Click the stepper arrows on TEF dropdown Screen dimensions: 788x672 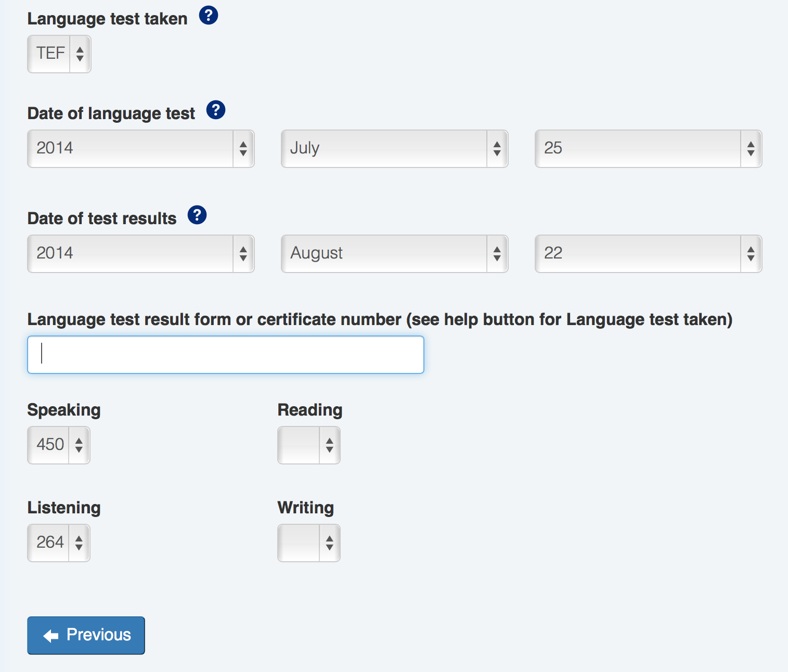80,54
